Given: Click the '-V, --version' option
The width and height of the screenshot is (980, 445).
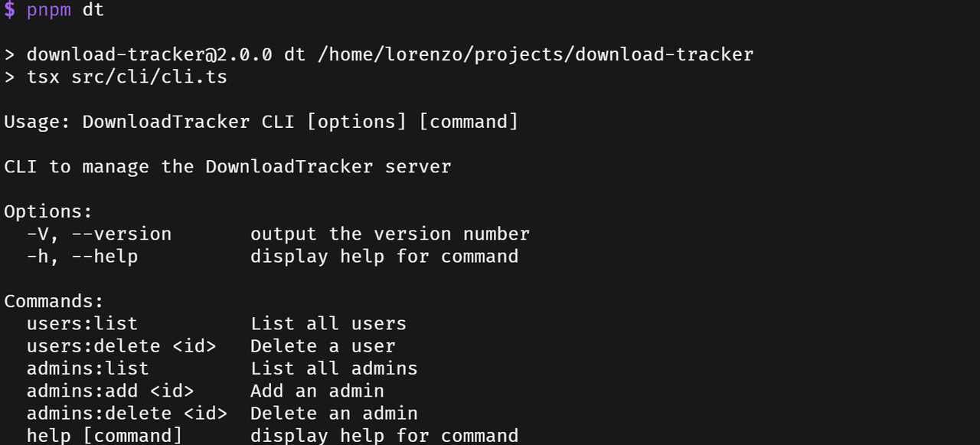Looking at the screenshot, I should (x=99, y=234).
